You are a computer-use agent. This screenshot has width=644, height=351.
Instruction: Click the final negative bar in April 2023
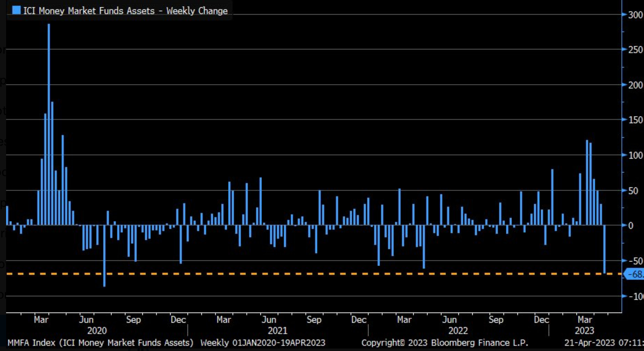click(604, 249)
